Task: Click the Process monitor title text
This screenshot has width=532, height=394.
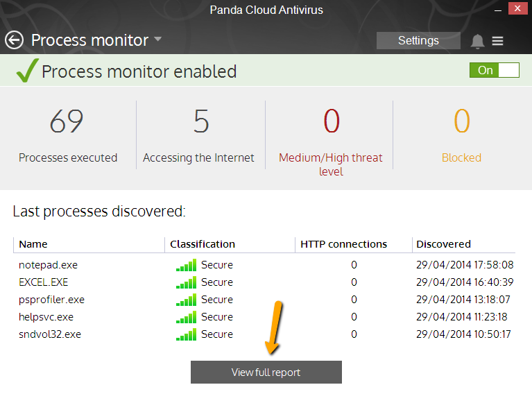Action: tap(90, 40)
